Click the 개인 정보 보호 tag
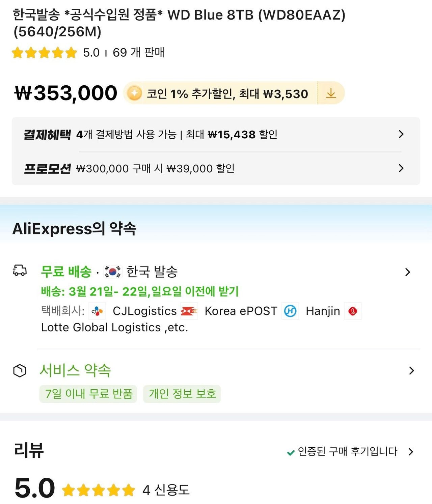Screen dimensions: 432x504 [x=182, y=394]
